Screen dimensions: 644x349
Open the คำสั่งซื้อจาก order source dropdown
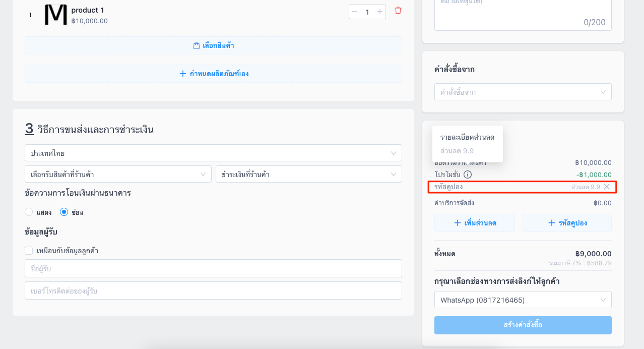[x=523, y=92]
